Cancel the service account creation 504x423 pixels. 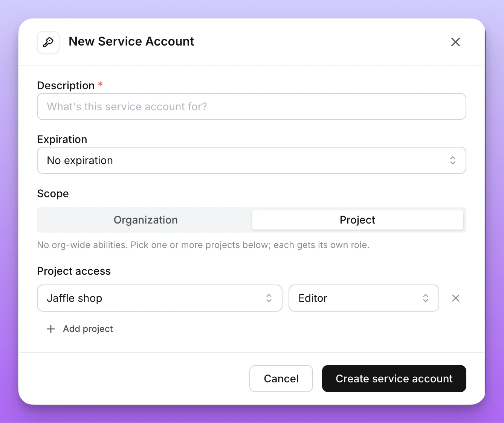[281, 379]
